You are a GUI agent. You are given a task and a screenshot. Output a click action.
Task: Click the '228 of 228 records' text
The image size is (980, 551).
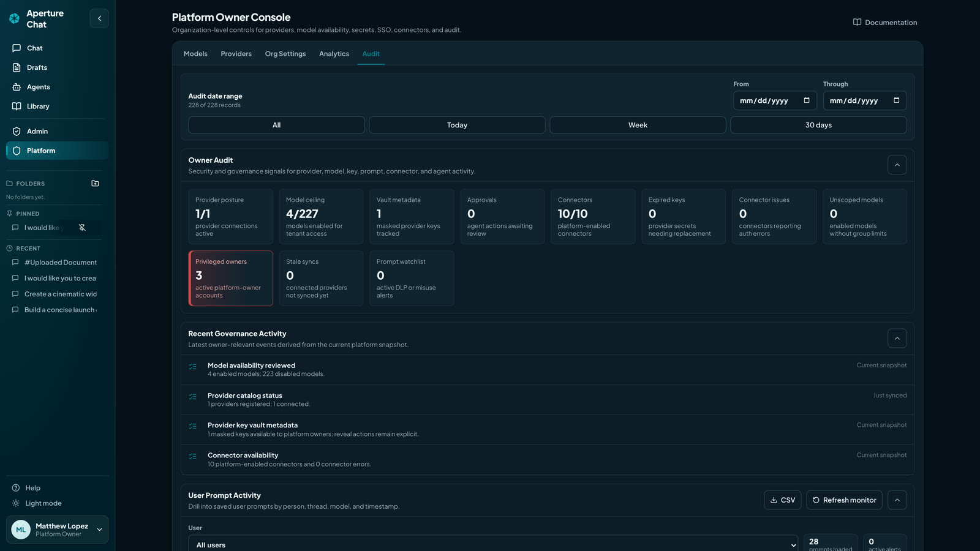214,105
